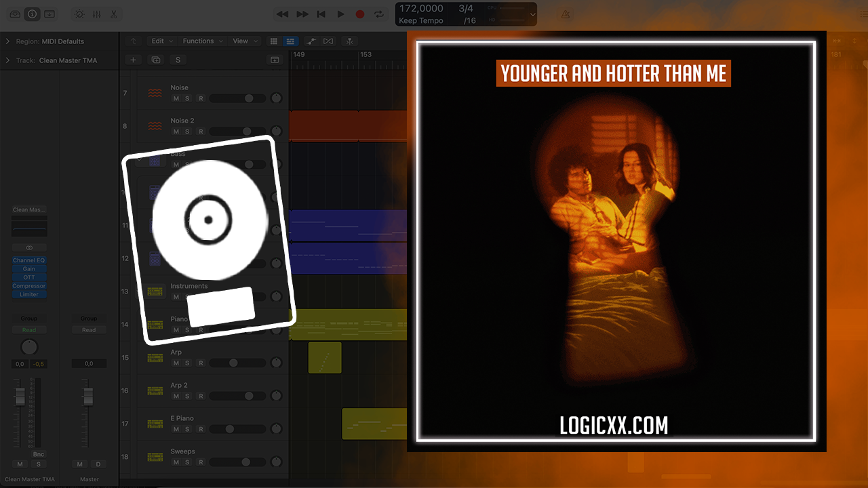Select the list view icon

pos(290,41)
